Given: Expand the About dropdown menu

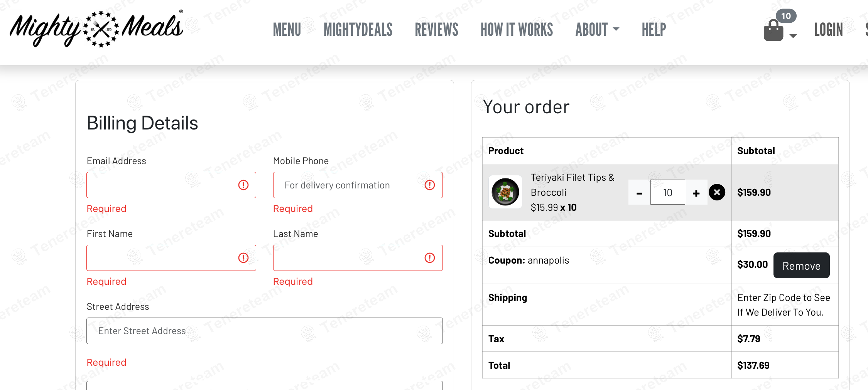Looking at the screenshot, I should pyautogui.click(x=597, y=30).
